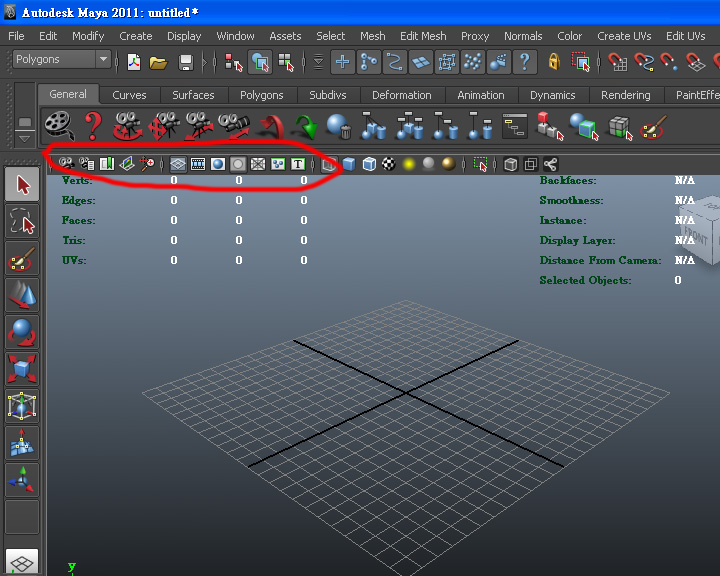Click delete history sphere trash icon
This screenshot has height=576, width=720.
click(x=339, y=126)
